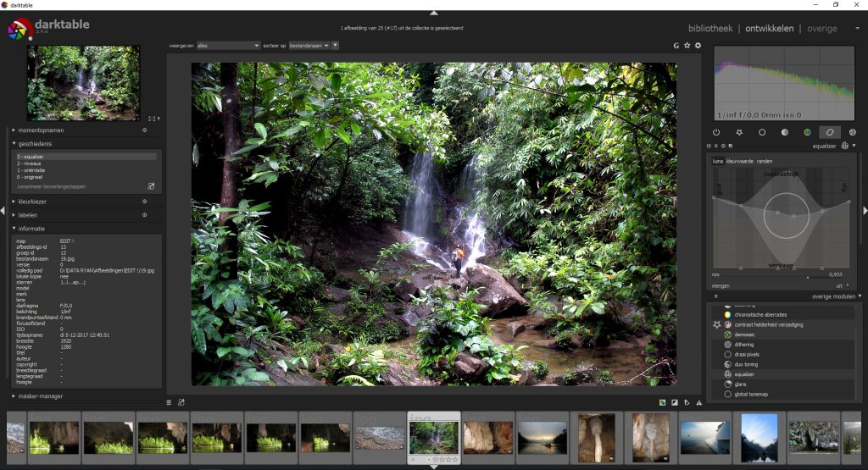Reset momentopnamen panel icon

(x=144, y=130)
